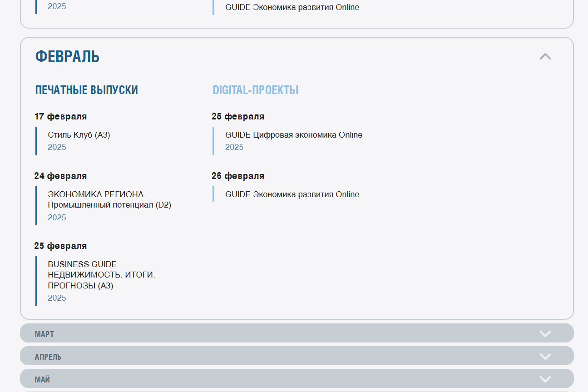588x392 pixels.
Task: Expand the АПРЕЛЬ month section
Action: click(296, 356)
